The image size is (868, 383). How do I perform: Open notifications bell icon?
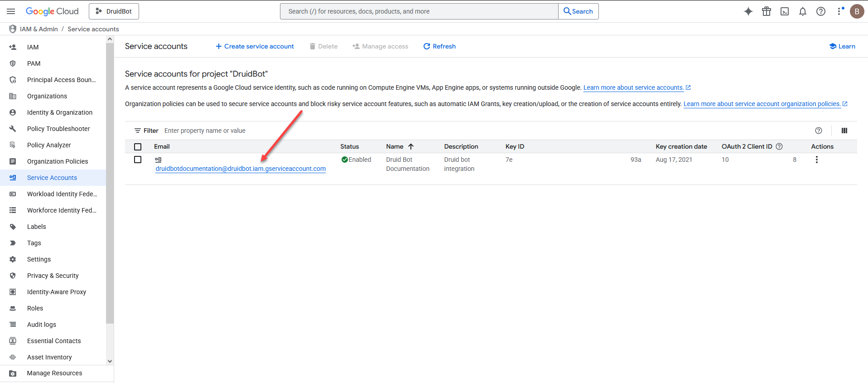pos(803,11)
